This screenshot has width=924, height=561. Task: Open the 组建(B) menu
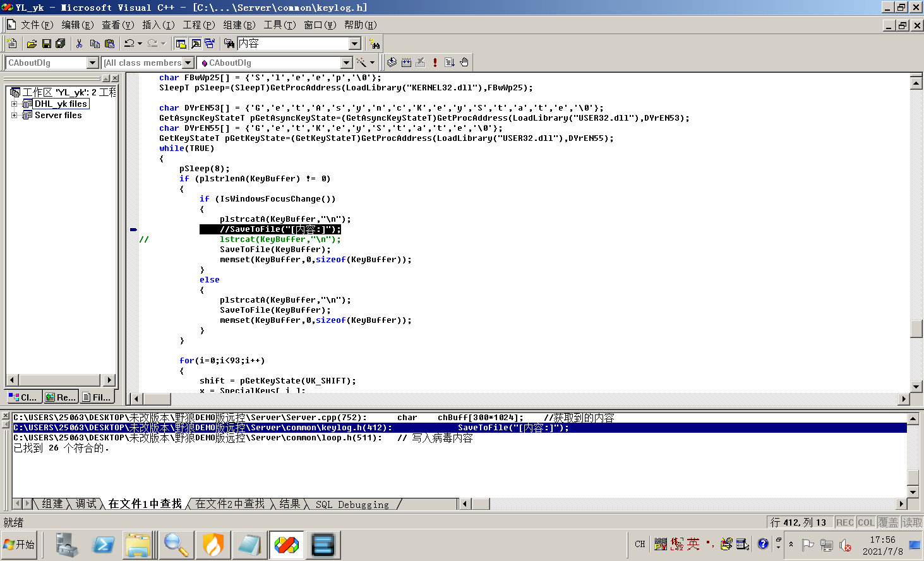pyautogui.click(x=239, y=25)
